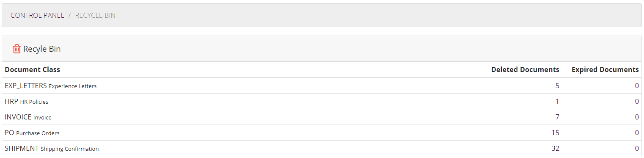Open the HRP HR Policies document class
This screenshot has width=644, height=158.
pos(27,101)
